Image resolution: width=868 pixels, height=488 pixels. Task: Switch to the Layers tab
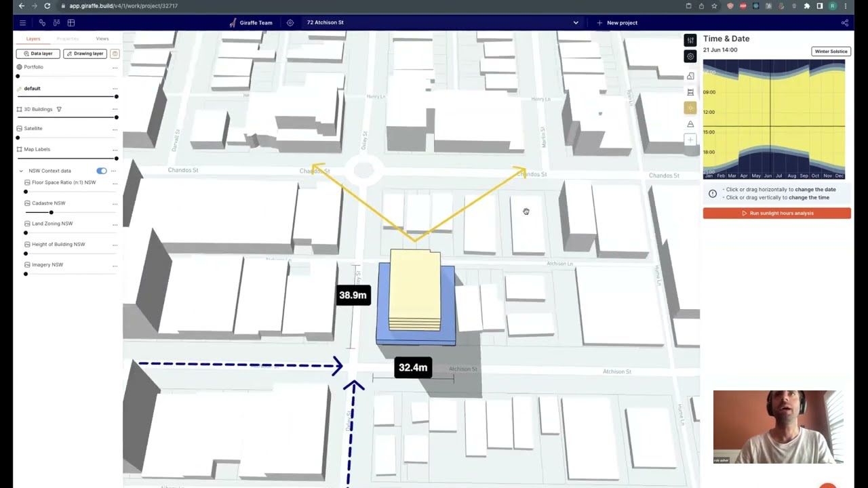point(33,39)
